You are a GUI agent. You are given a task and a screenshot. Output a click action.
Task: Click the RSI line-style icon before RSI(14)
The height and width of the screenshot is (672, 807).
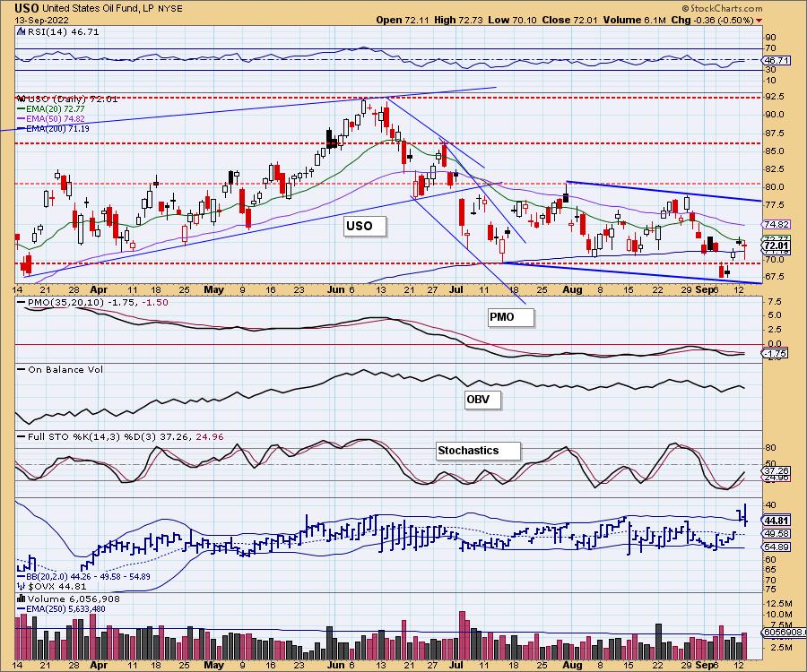point(22,32)
